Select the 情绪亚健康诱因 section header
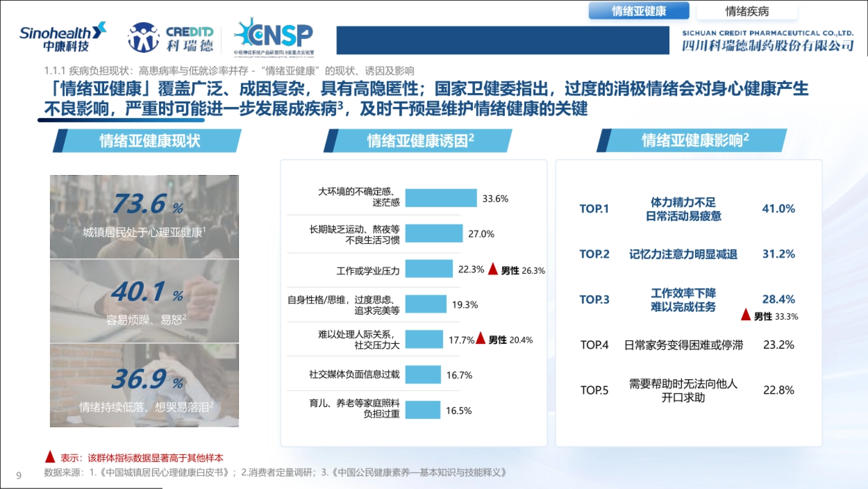 [418, 141]
